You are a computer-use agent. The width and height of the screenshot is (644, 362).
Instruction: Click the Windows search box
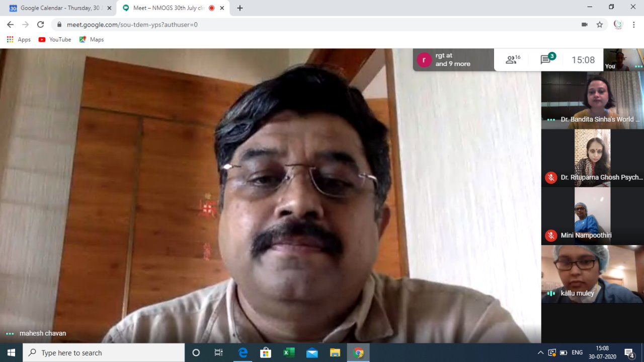pyautogui.click(x=104, y=352)
